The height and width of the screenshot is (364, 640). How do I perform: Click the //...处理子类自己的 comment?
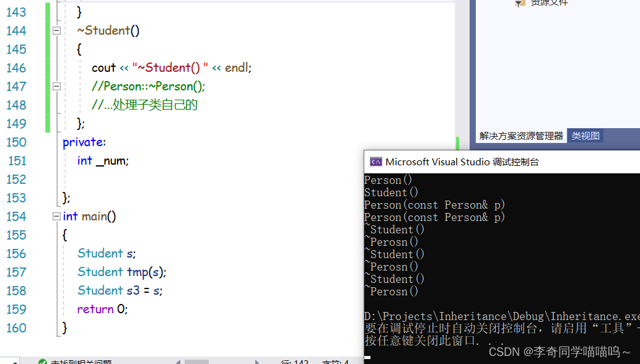tap(144, 105)
